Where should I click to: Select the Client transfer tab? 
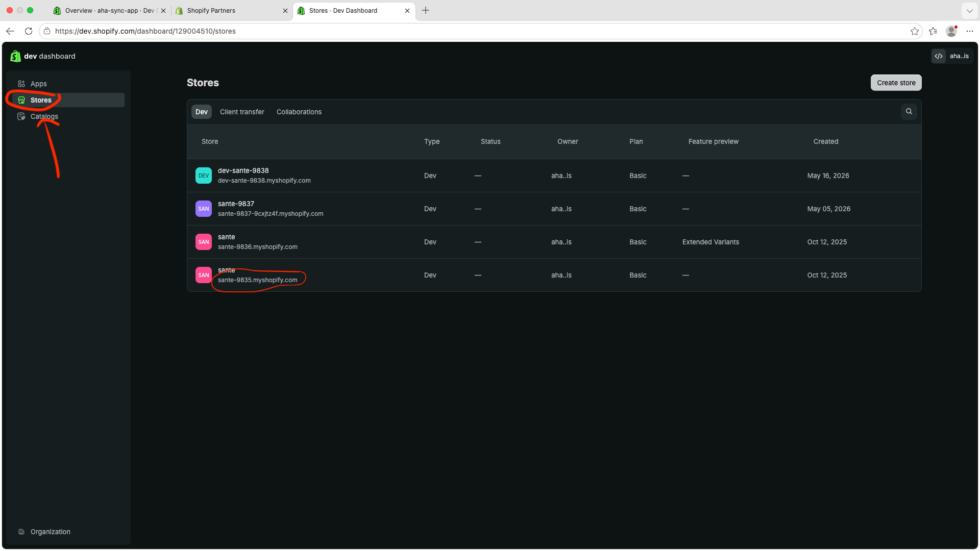coord(242,112)
